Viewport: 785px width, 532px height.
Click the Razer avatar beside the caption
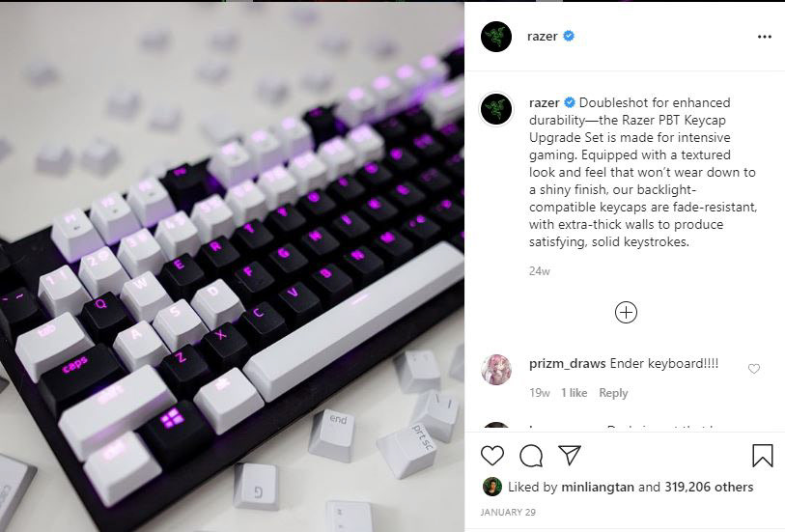click(496, 108)
